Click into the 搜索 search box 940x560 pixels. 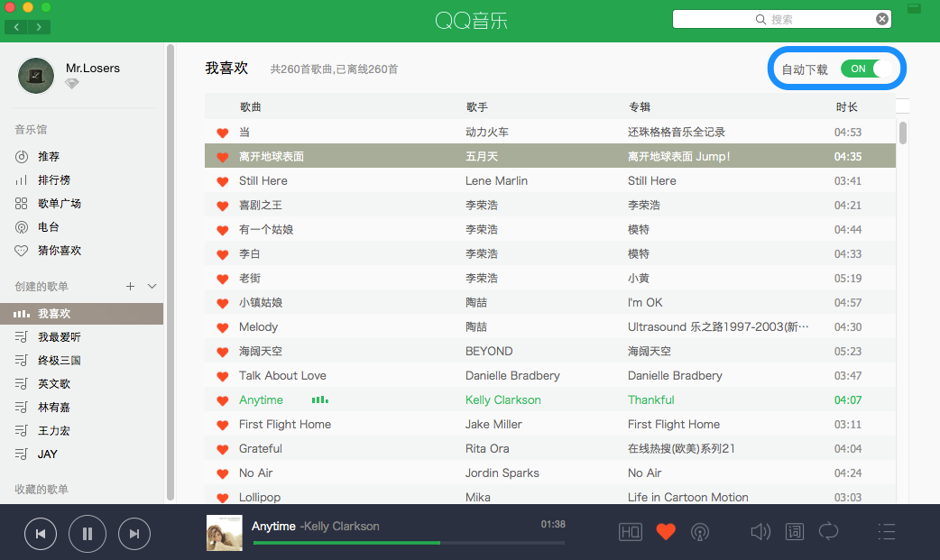click(x=782, y=19)
